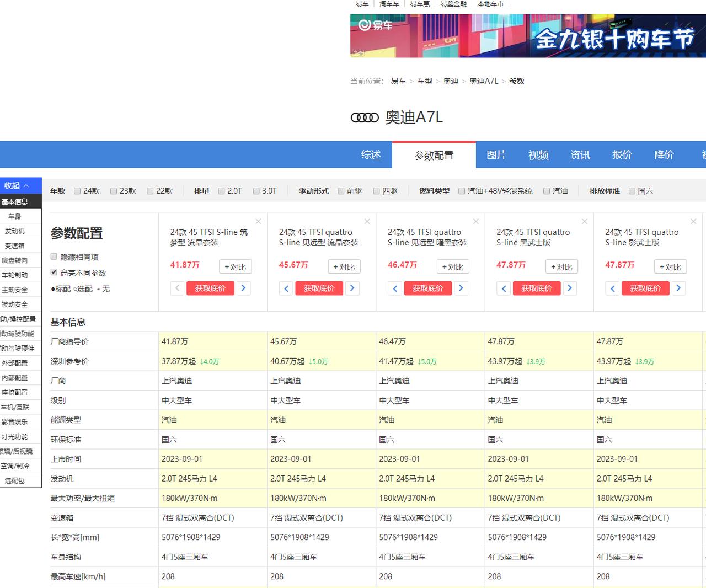Check the 前驱 drive filter
Image resolution: width=706 pixels, height=588 pixels.
click(341, 191)
